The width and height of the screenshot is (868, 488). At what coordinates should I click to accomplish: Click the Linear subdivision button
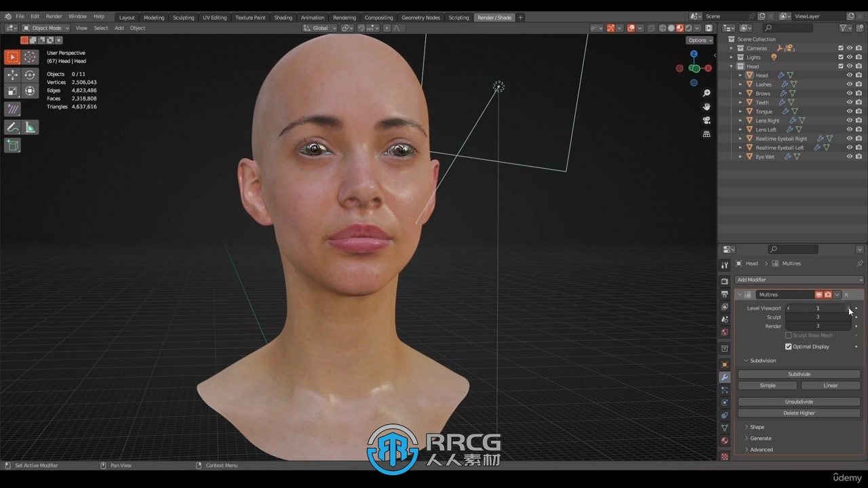click(831, 386)
